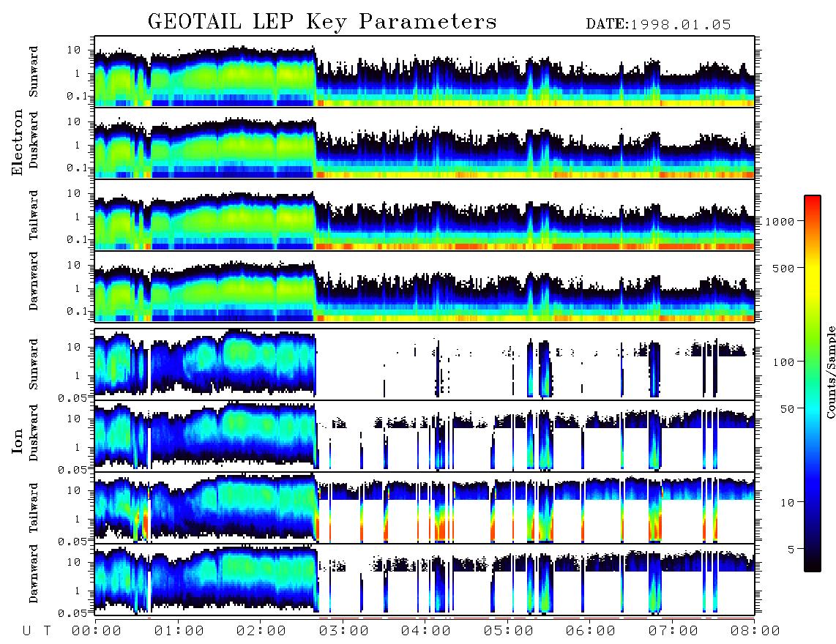Select the Electron "Tailward" panel label
The height and width of the screenshot is (644, 836).
click(x=34, y=214)
